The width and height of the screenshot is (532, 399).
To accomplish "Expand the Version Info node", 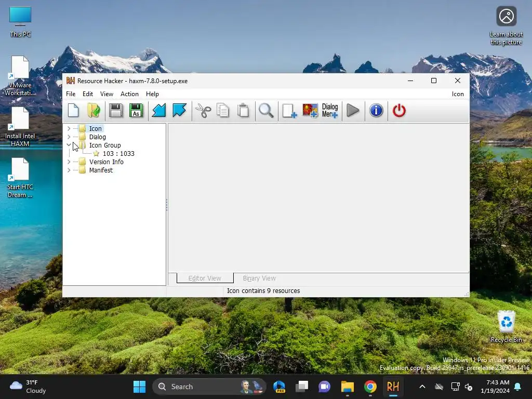I will [69, 162].
